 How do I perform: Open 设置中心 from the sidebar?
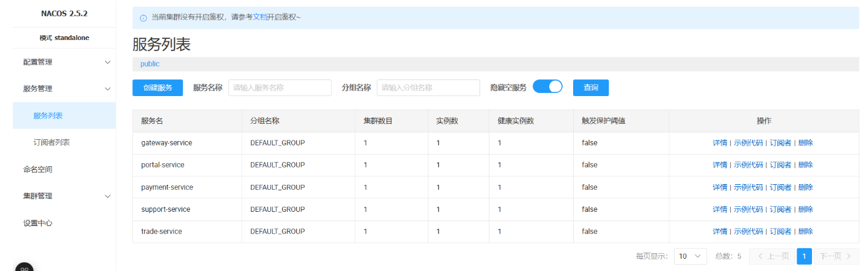click(38, 223)
